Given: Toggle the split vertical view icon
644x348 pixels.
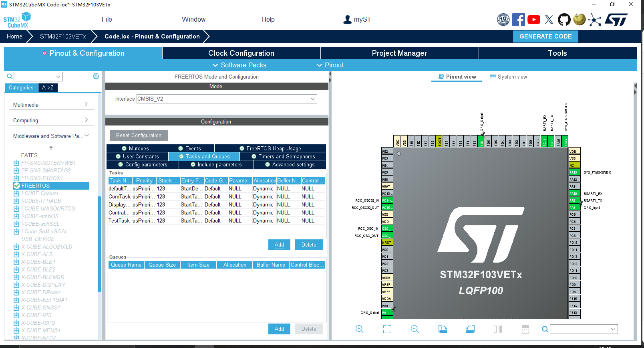Looking at the screenshot, I should [498, 329].
